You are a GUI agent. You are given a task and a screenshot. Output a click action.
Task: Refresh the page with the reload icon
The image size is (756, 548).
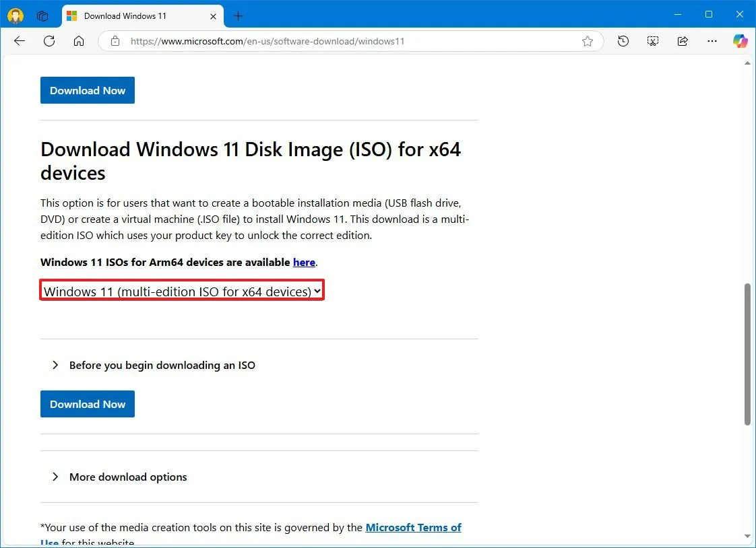(49, 41)
